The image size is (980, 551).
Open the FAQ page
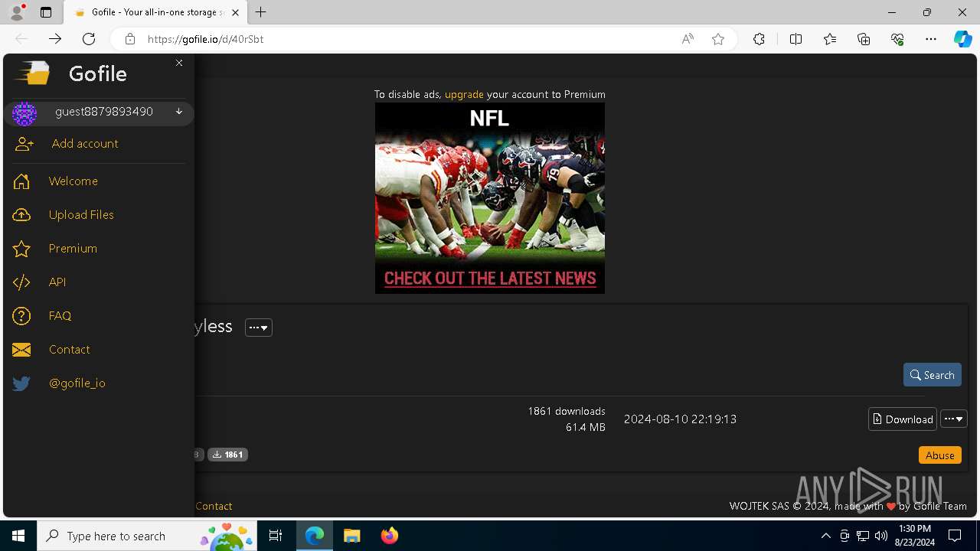tap(60, 316)
